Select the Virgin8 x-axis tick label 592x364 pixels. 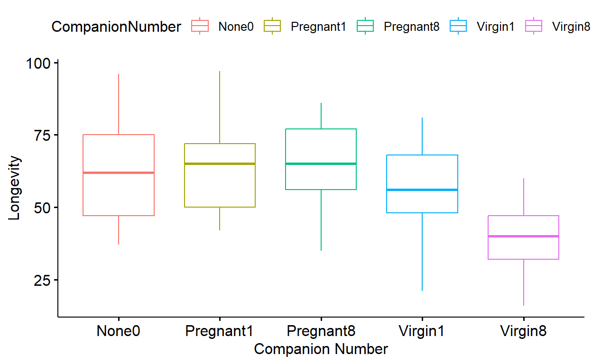pyautogui.click(x=523, y=331)
